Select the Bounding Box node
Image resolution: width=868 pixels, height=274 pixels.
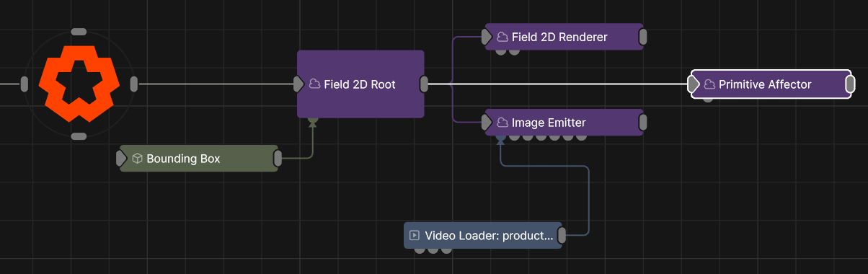(198, 158)
